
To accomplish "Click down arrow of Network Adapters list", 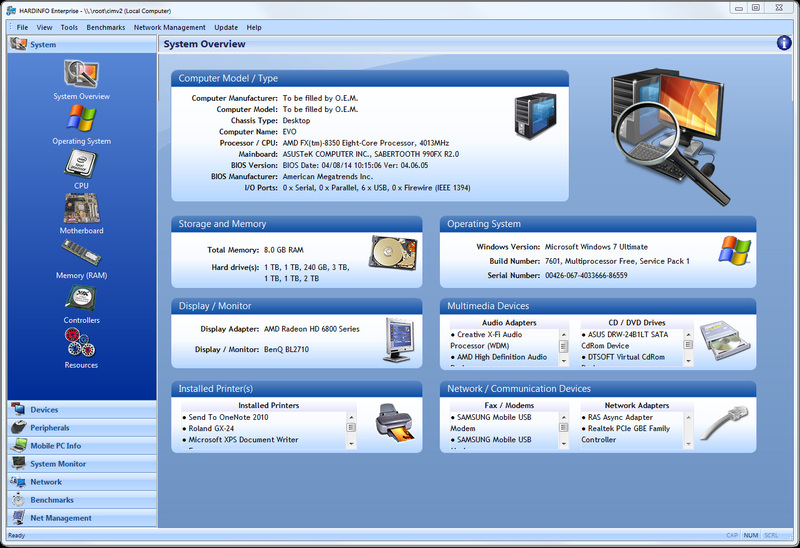I will 688,444.
